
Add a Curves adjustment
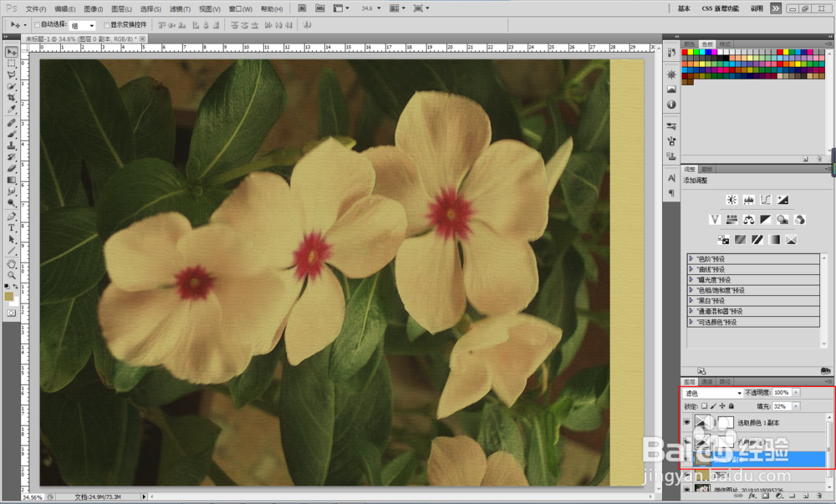tap(766, 200)
